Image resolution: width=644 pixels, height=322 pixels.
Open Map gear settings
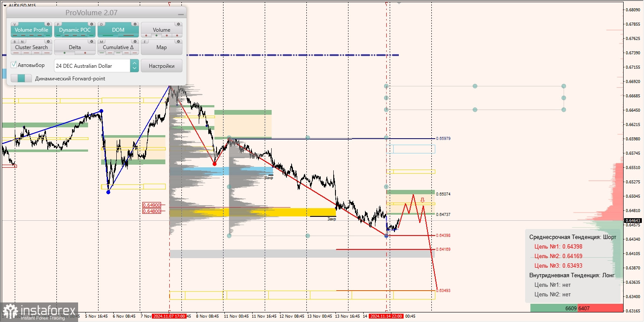(178, 42)
